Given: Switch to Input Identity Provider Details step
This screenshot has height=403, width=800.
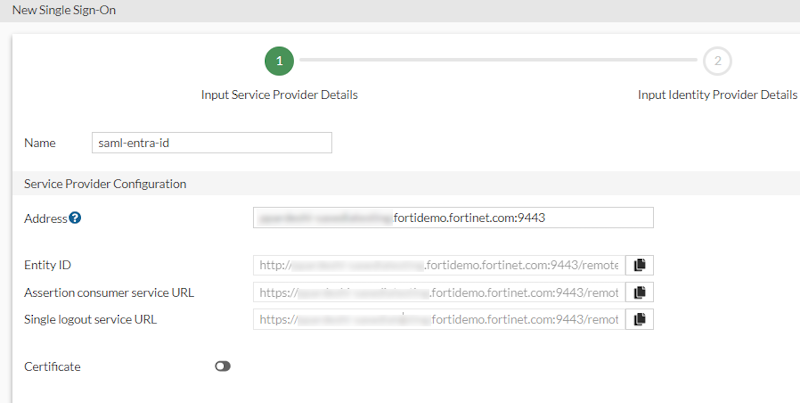Looking at the screenshot, I should pos(717,95).
